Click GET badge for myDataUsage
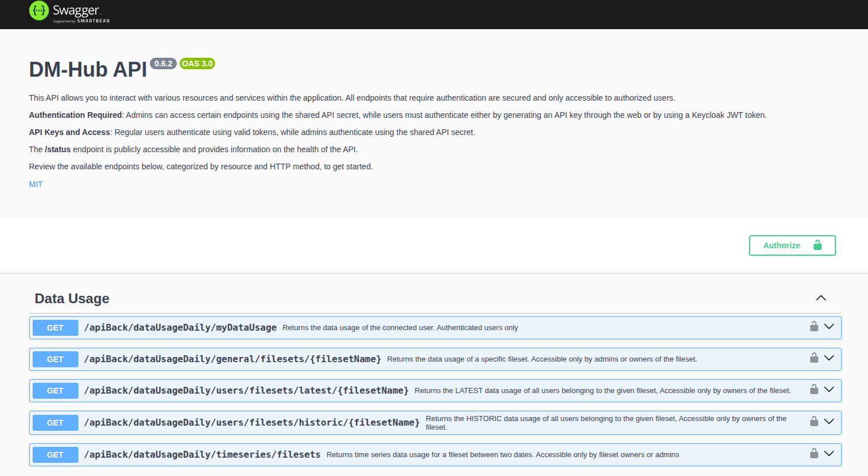Image resolution: width=868 pixels, height=476 pixels. point(55,328)
